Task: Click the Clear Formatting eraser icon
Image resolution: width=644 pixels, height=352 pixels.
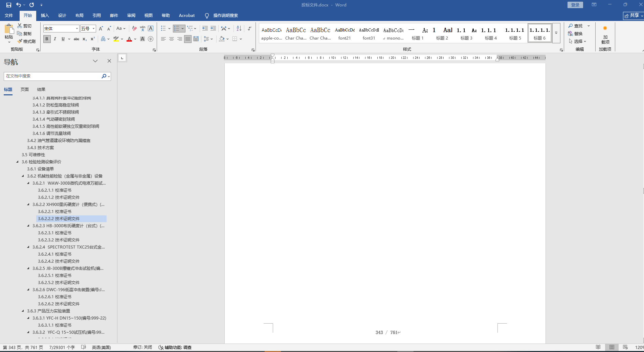Action: [x=134, y=28]
